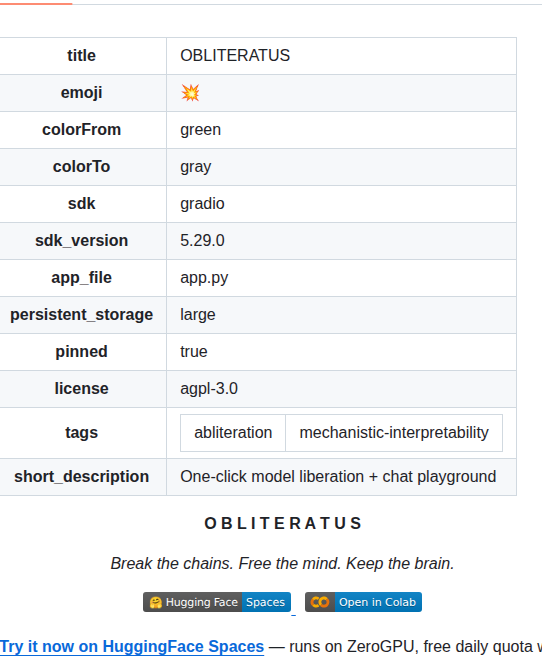Select the mechanistic-interpretability tag cell

click(394, 433)
